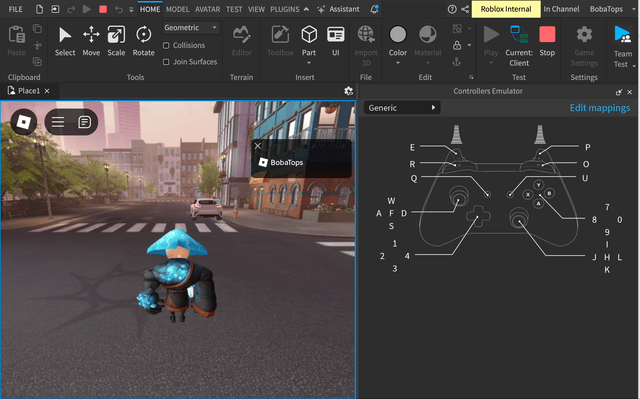The width and height of the screenshot is (640, 399).
Task: Choose the Scale tool
Action: pos(116,41)
